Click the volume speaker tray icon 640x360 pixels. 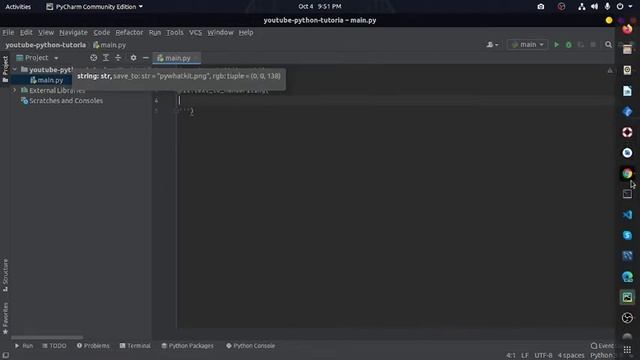(x=594, y=7)
